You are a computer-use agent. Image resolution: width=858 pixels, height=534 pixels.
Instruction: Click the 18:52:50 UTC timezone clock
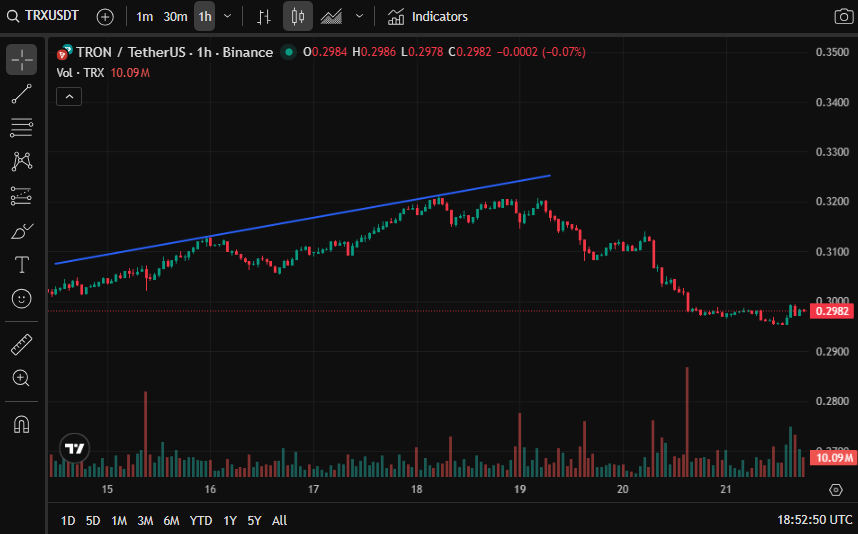[x=814, y=520]
